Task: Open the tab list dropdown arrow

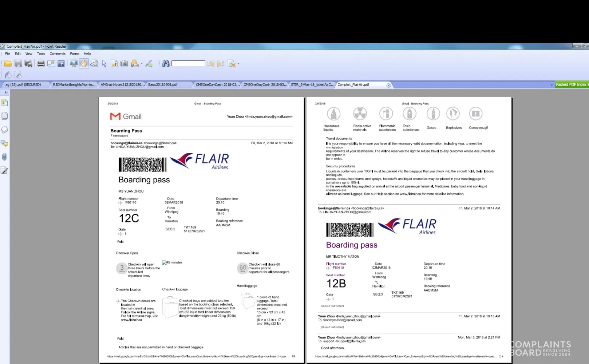Action: [552, 85]
